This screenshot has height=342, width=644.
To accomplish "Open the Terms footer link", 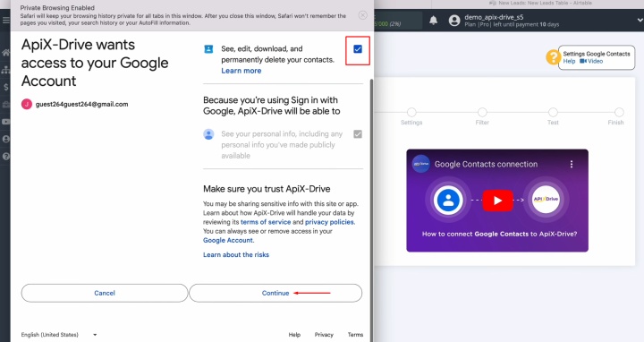I will coord(355,335).
